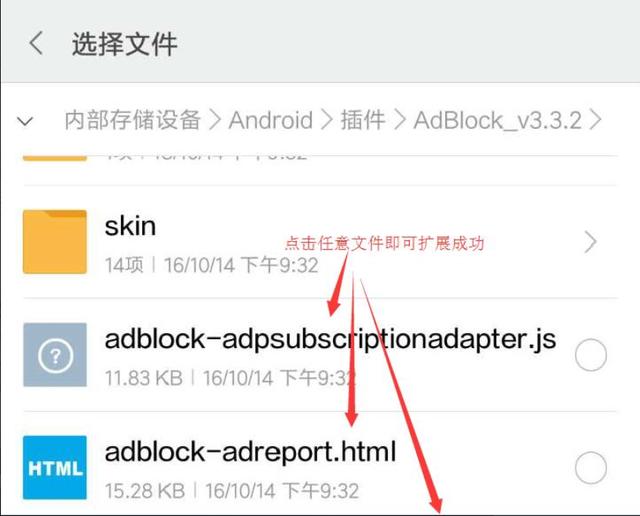Navigate to 内部存储设备 in breadcrumb
The height and width of the screenshot is (516, 640).
point(133,120)
